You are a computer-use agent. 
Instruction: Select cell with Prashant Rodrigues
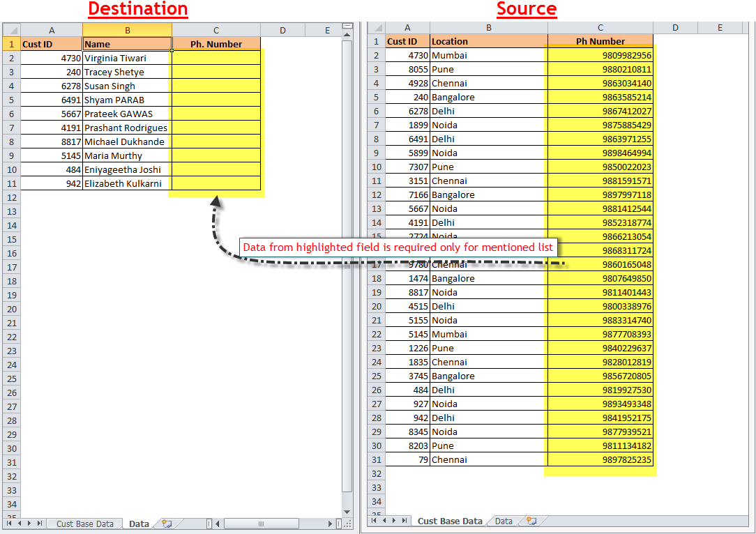128,128
